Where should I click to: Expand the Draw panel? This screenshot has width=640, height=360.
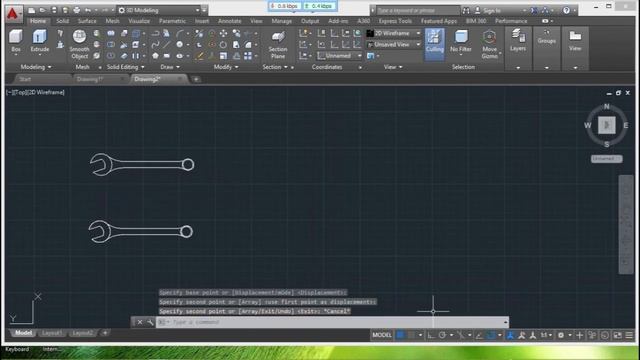pos(170,67)
